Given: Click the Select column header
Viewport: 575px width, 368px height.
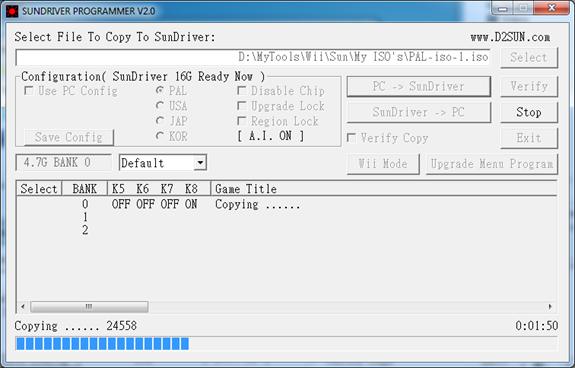Looking at the screenshot, I should (39, 188).
